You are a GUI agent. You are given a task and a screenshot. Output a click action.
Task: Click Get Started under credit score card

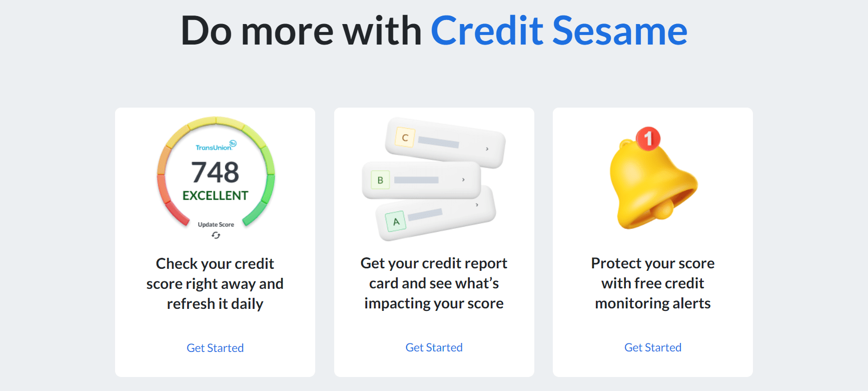pos(215,348)
